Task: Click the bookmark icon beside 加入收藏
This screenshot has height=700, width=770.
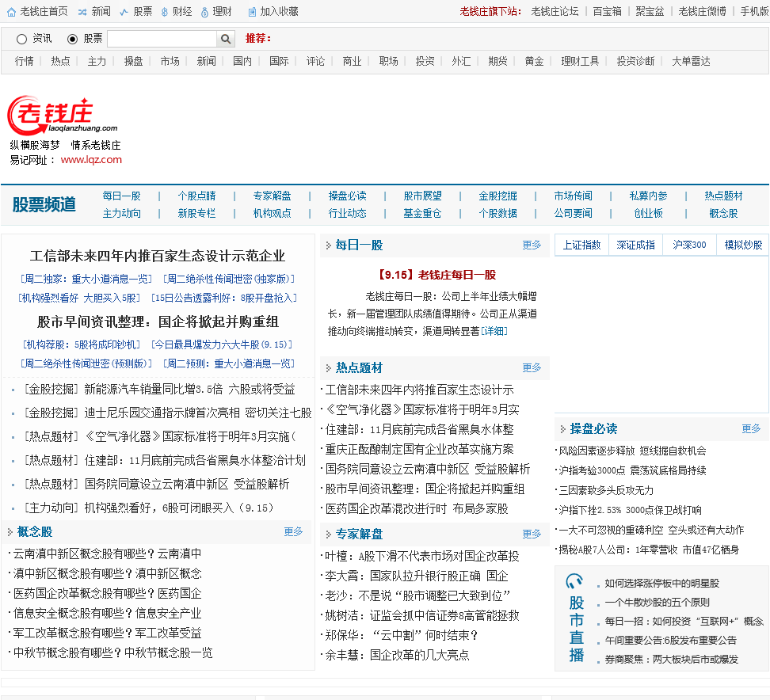Action: [252, 12]
